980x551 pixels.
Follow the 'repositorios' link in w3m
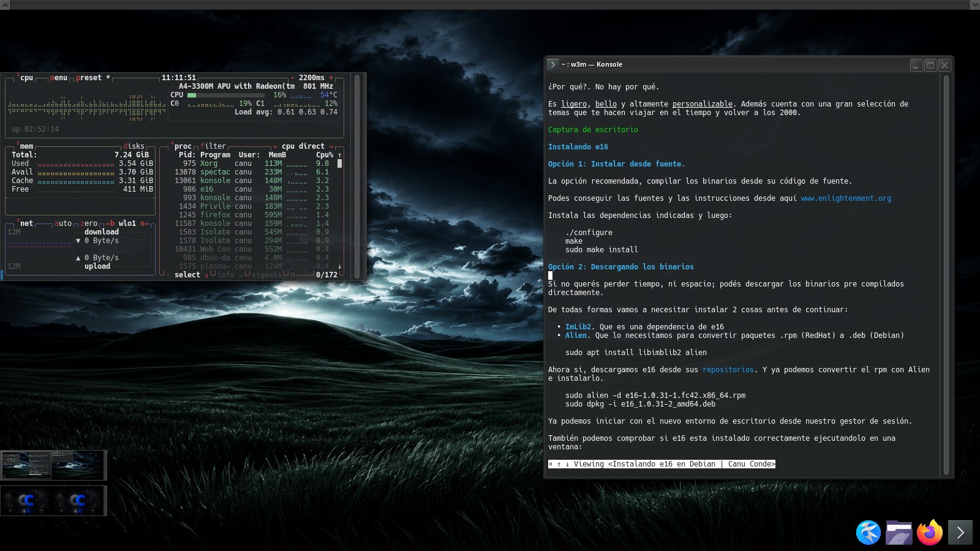click(x=728, y=370)
